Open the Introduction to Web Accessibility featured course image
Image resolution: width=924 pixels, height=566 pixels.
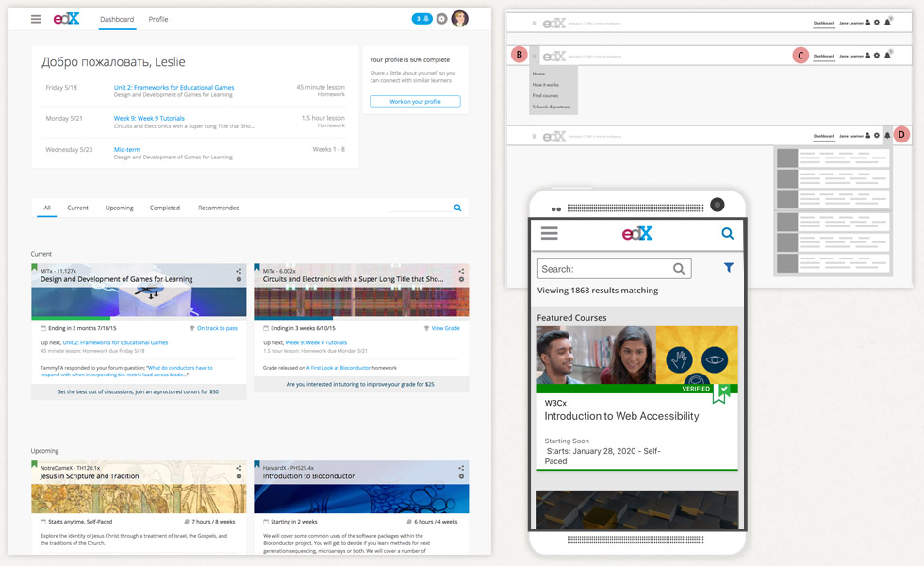[637, 357]
